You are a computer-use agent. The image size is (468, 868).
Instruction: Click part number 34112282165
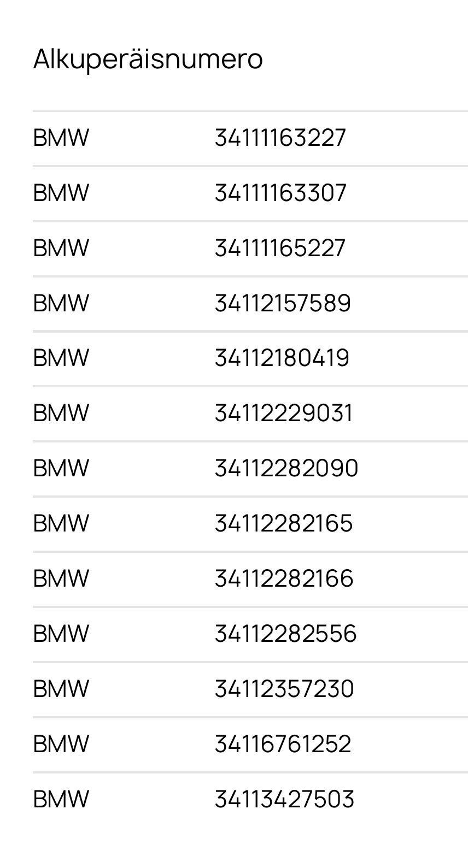tap(283, 523)
